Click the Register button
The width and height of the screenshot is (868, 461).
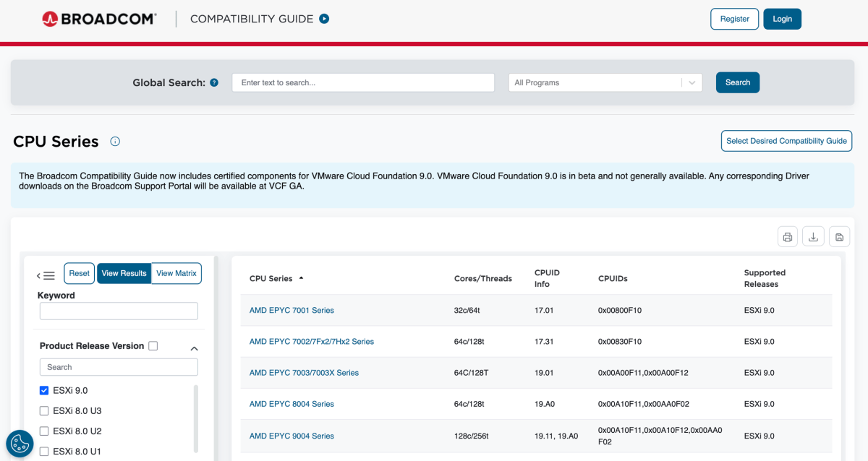pos(734,19)
